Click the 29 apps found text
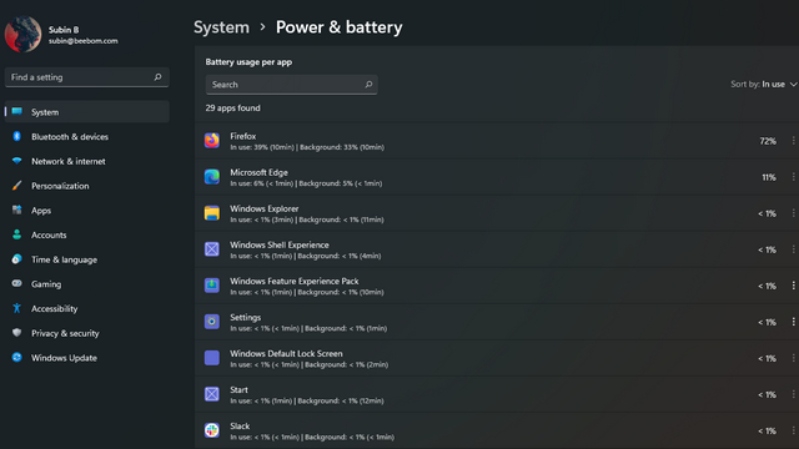 (x=233, y=108)
